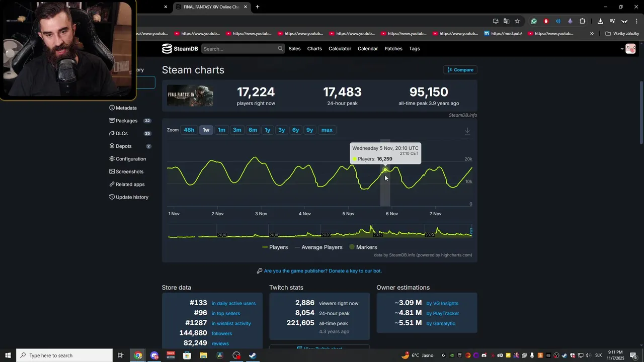Open the red ad blocker hand extension
The image size is (644, 362).
(x=546, y=21)
